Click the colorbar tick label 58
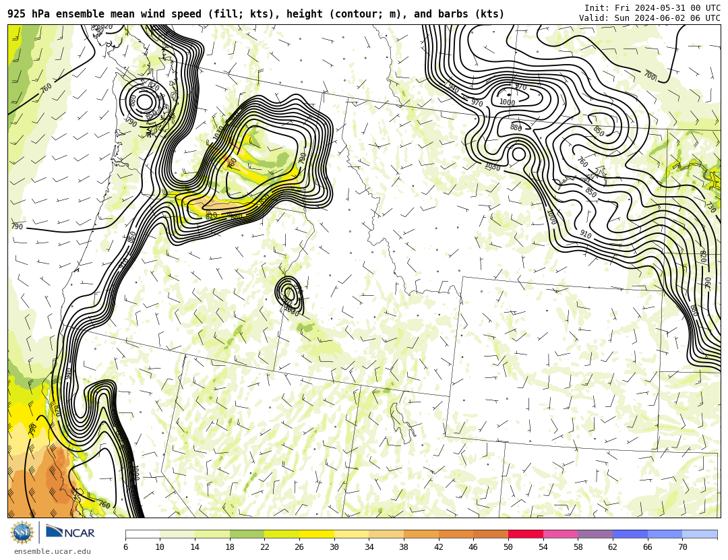The image size is (728, 560). coord(578,547)
